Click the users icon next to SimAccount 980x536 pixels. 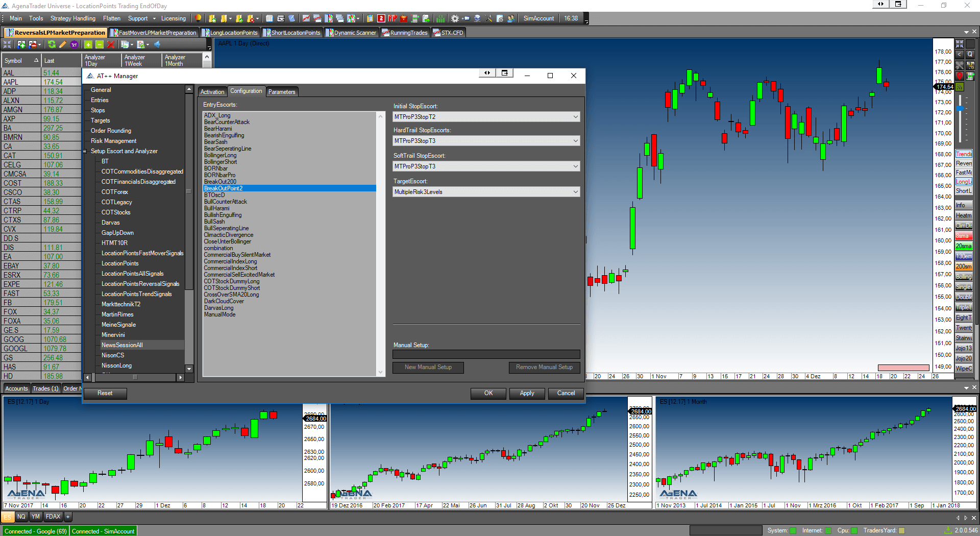[510, 18]
